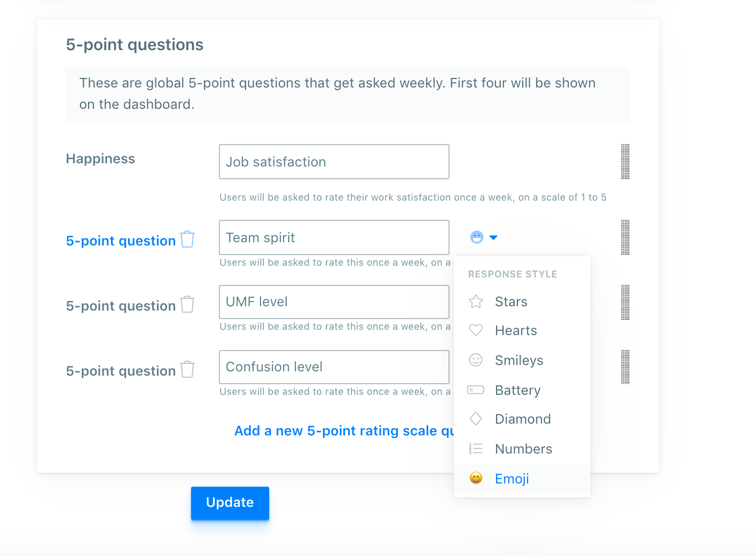Click the blue smiley beside Team spirit
756x556 pixels.
[477, 237]
